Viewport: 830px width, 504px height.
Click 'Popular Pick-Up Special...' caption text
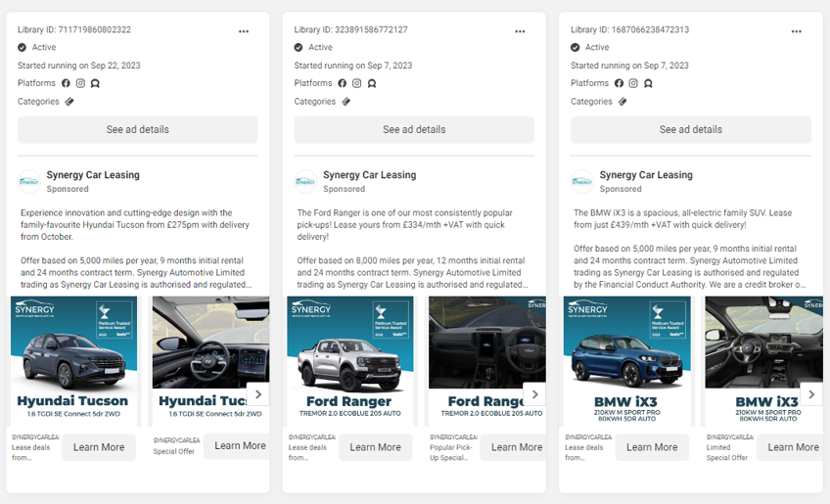pos(450,452)
